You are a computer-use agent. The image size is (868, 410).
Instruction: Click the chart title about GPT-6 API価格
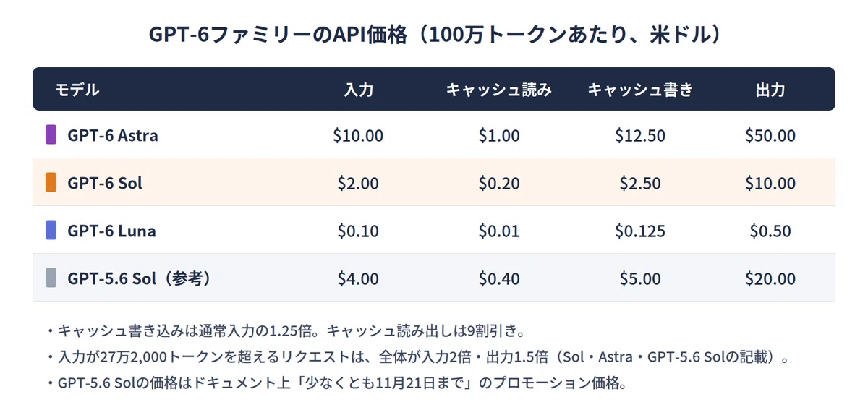(x=434, y=34)
